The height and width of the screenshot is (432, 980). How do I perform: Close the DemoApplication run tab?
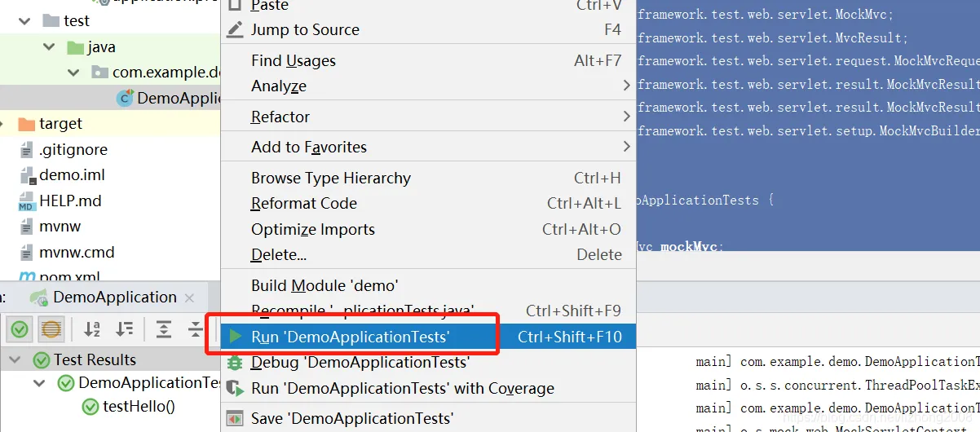point(190,298)
